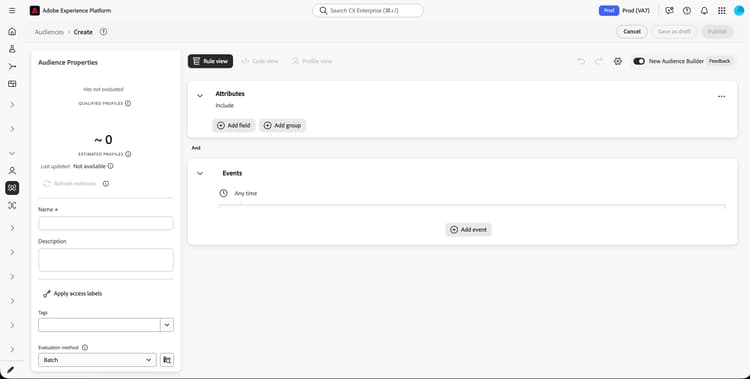Screen dimensions: 750x379
Task: Open the hamburger navigation menu
Action: (12, 11)
